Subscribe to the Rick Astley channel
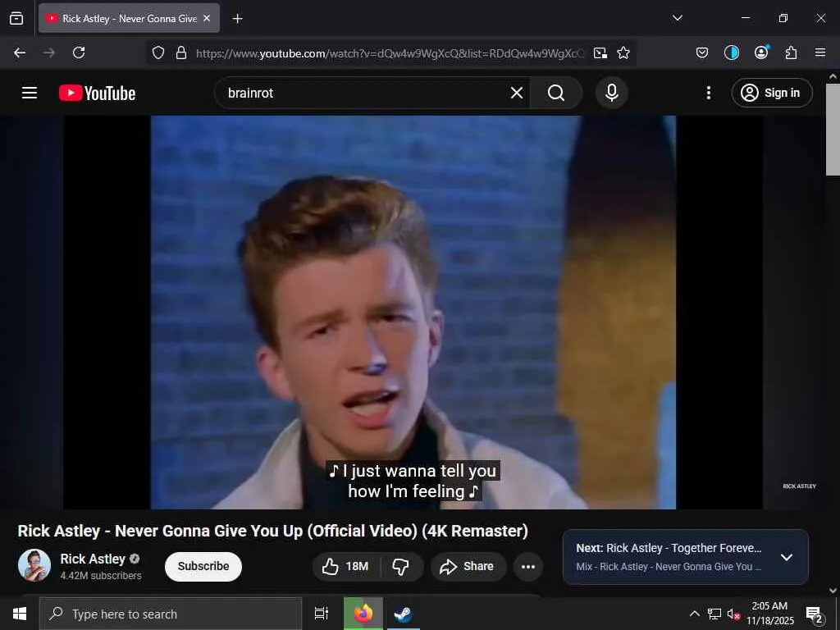The width and height of the screenshot is (840, 630). coord(203,566)
